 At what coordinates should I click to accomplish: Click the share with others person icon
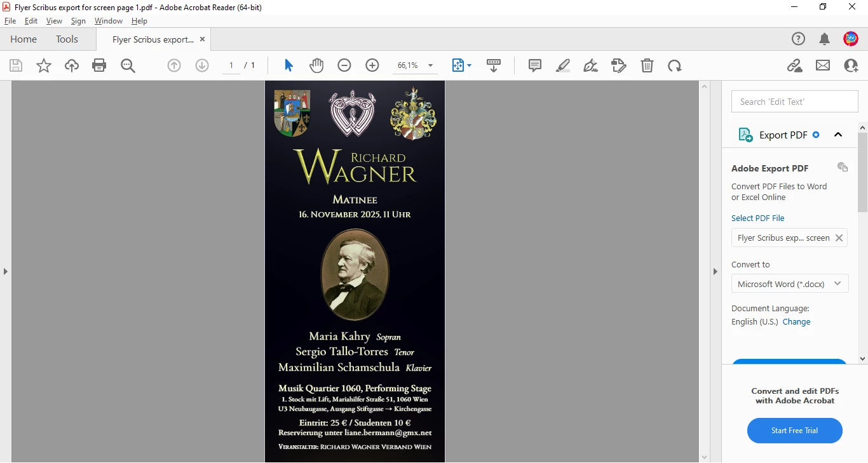[x=851, y=65]
